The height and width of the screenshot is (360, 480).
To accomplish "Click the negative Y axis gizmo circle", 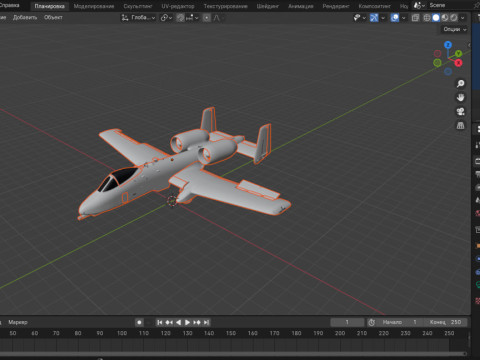I will (x=437, y=63).
